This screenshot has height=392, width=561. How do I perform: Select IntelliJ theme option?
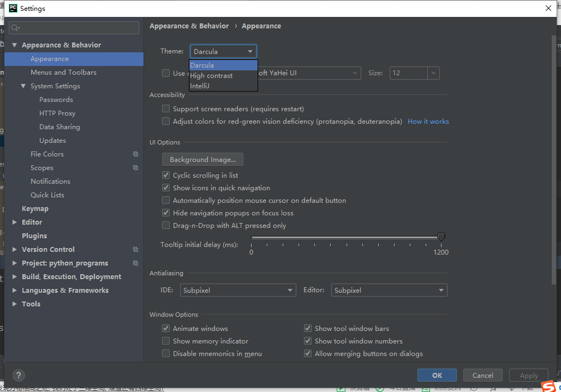coord(223,86)
